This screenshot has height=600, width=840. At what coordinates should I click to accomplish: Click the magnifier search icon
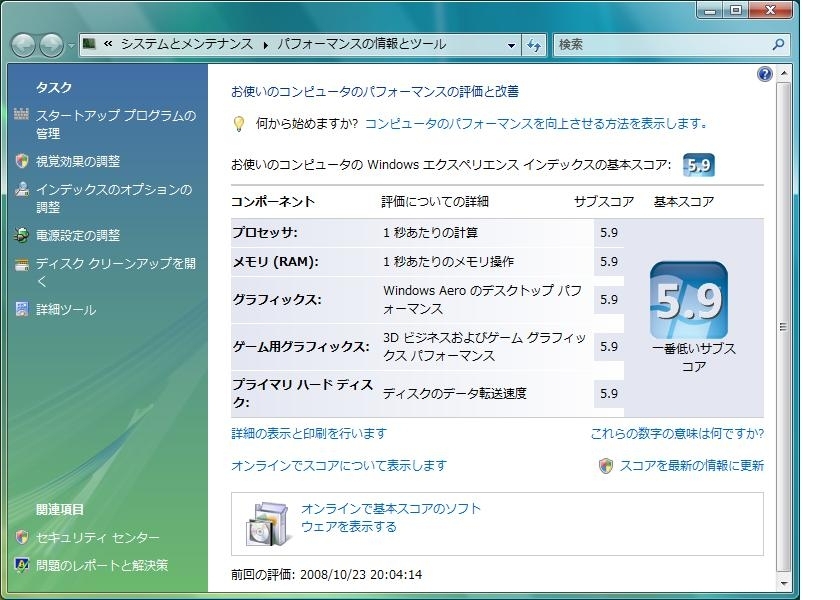pos(778,44)
